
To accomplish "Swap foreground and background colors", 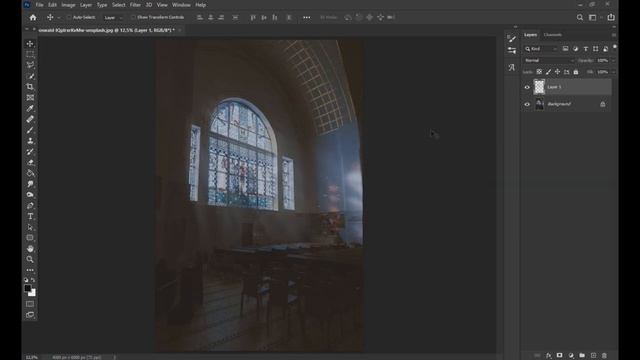I will click(33, 280).
